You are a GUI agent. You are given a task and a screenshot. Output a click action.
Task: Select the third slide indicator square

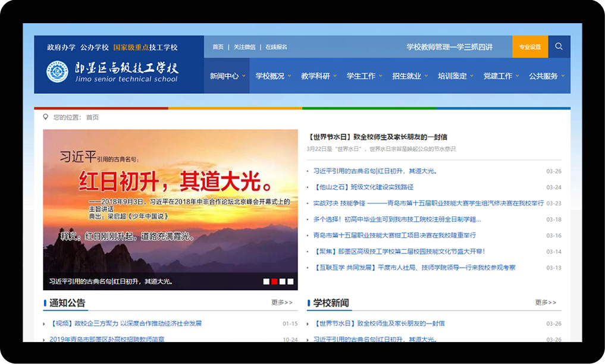coord(283,281)
